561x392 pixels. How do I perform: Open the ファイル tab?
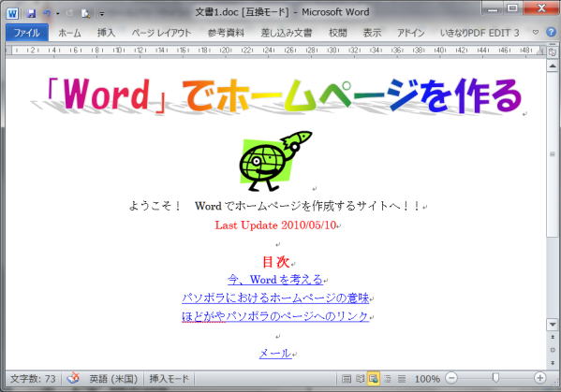pyautogui.click(x=27, y=33)
